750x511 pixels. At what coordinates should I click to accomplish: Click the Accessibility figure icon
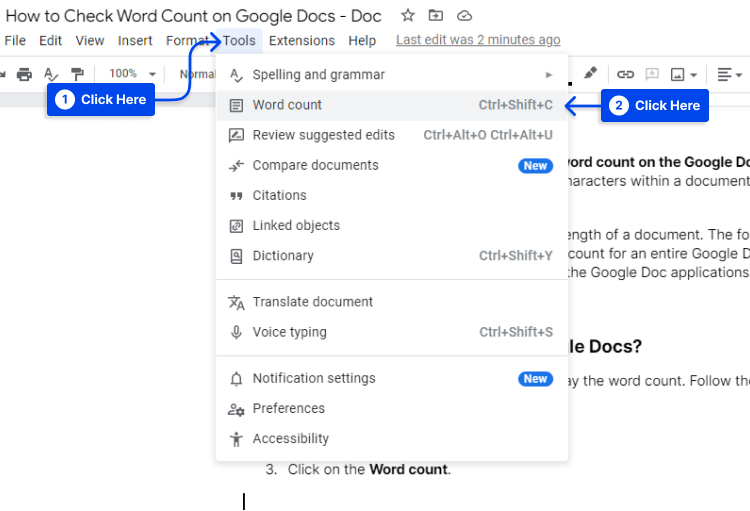click(236, 439)
